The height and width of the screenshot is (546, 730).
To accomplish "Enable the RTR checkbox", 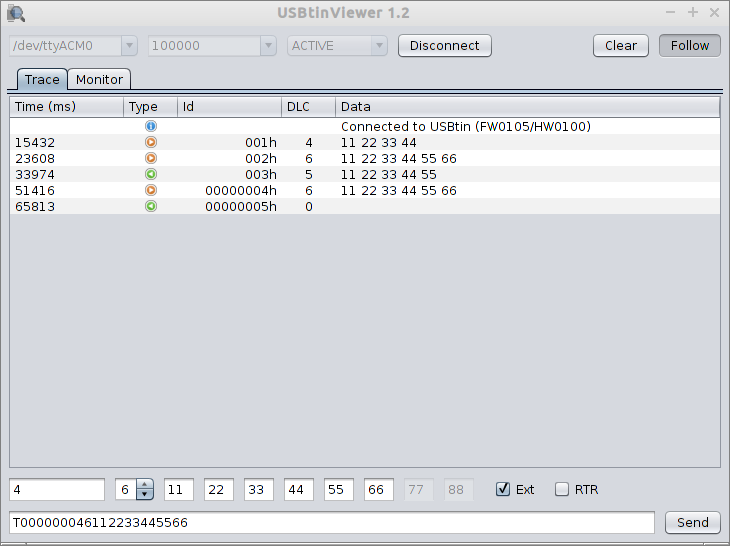I will tap(562, 489).
